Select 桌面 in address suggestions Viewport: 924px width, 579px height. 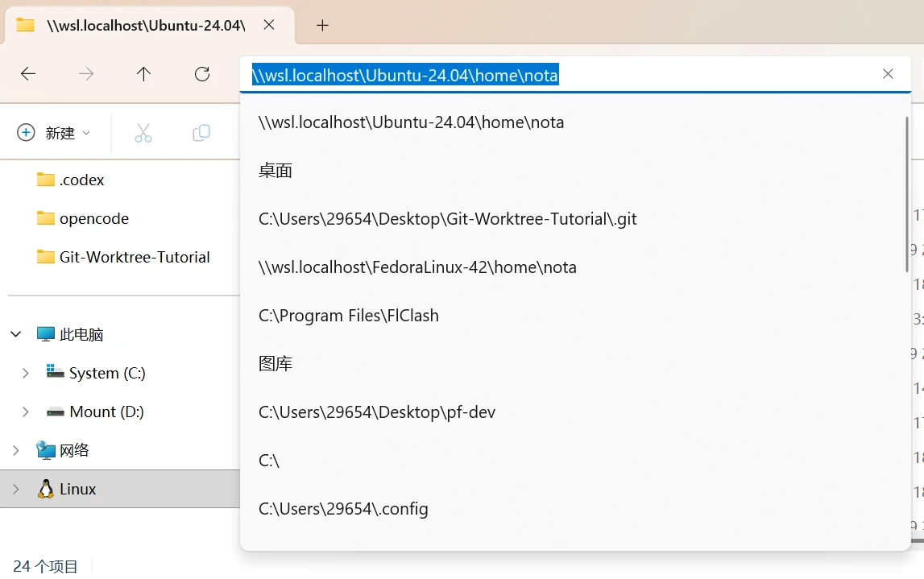276,171
